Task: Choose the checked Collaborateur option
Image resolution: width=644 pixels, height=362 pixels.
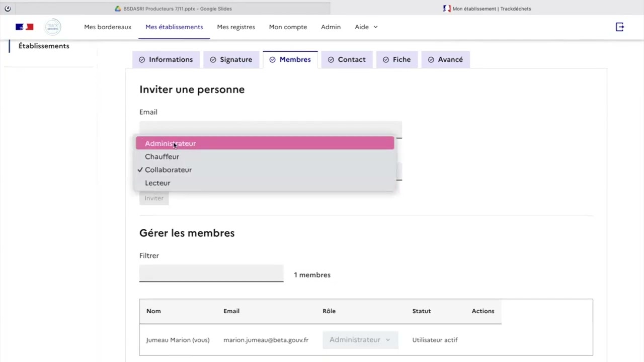Action: 265,169
